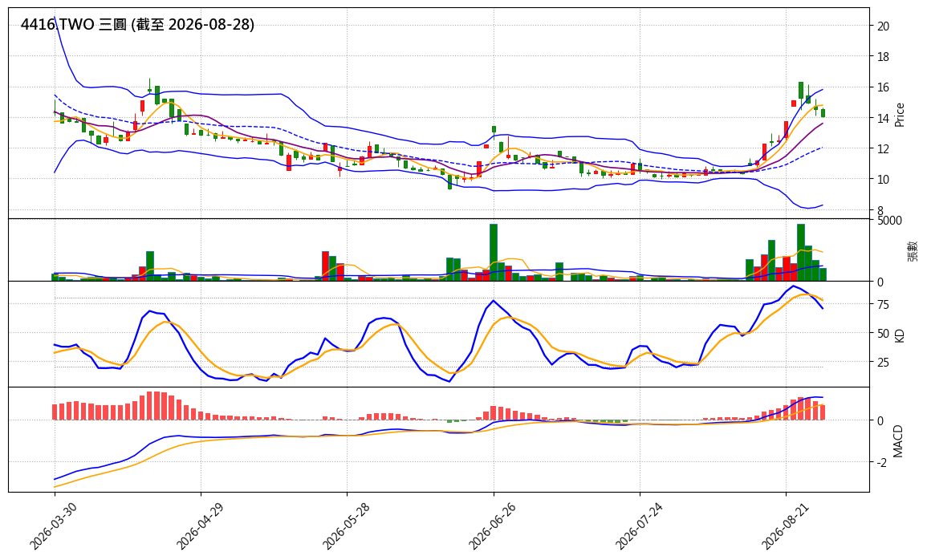Screen dimensions: 927x560
Task: Click price tick value 16
Action: (884, 87)
